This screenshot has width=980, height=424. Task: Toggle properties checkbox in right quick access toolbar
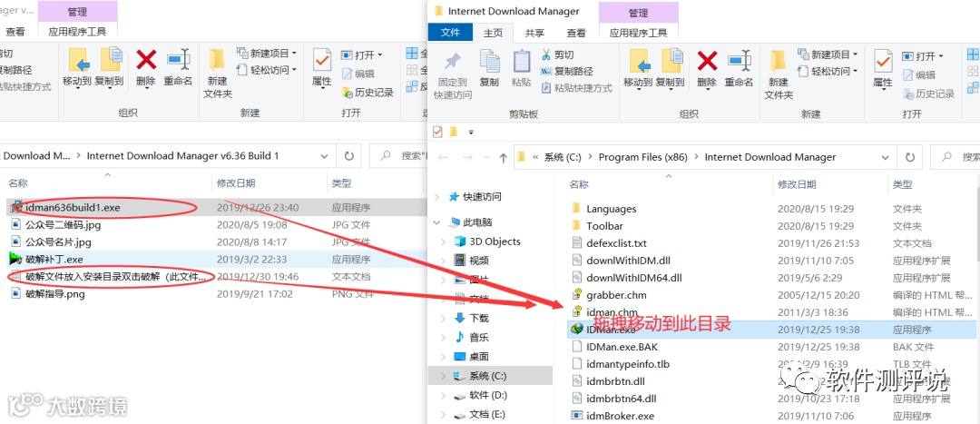[437, 132]
